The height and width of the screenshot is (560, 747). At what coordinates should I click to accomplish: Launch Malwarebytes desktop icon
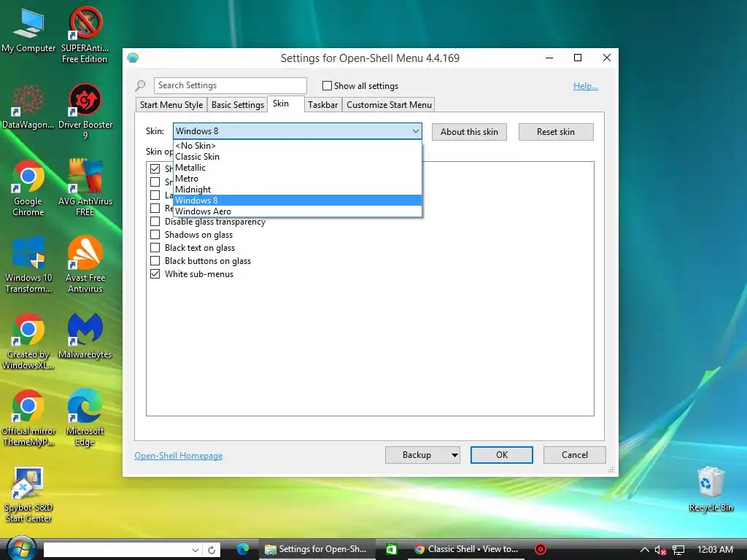(85, 336)
